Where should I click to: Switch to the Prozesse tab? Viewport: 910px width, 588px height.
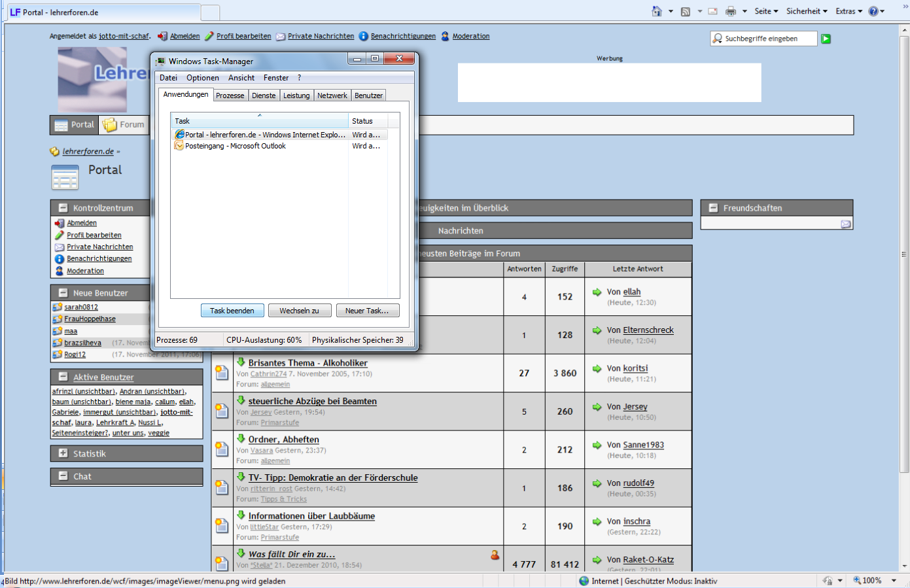[x=230, y=95]
